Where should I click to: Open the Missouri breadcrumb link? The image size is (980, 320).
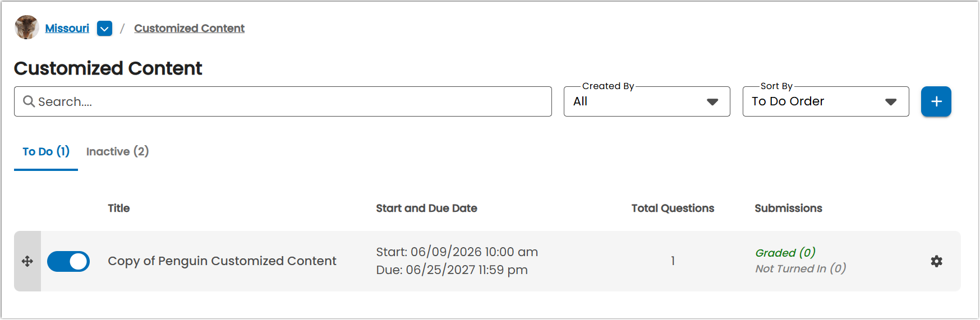point(67,28)
